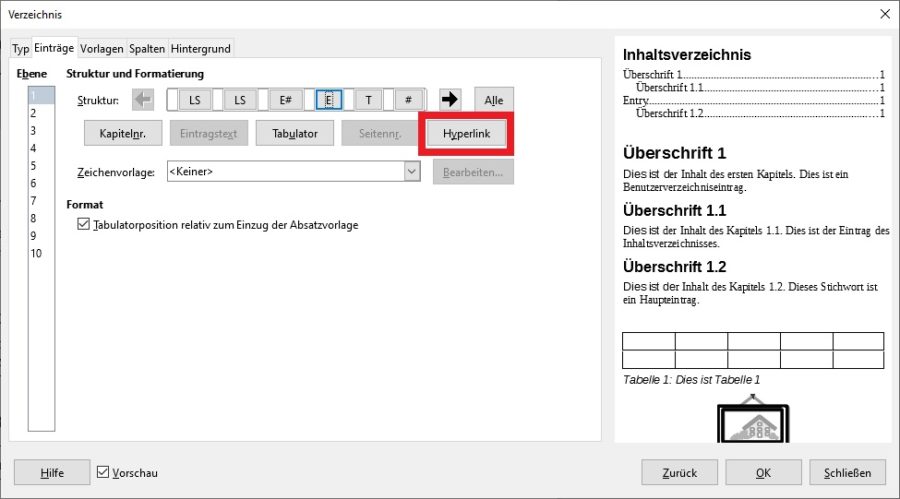Open Hilfe for this dialog
The image size is (900, 499).
(52, 473)
